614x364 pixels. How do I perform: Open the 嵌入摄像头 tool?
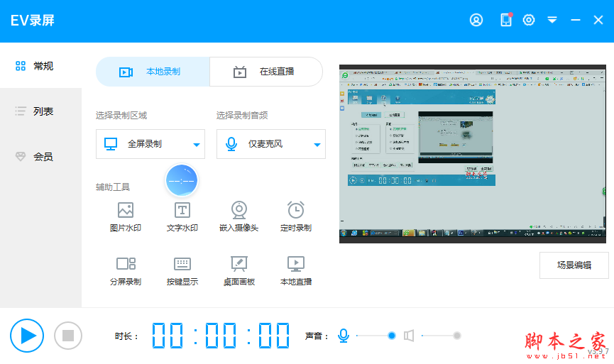239,217
